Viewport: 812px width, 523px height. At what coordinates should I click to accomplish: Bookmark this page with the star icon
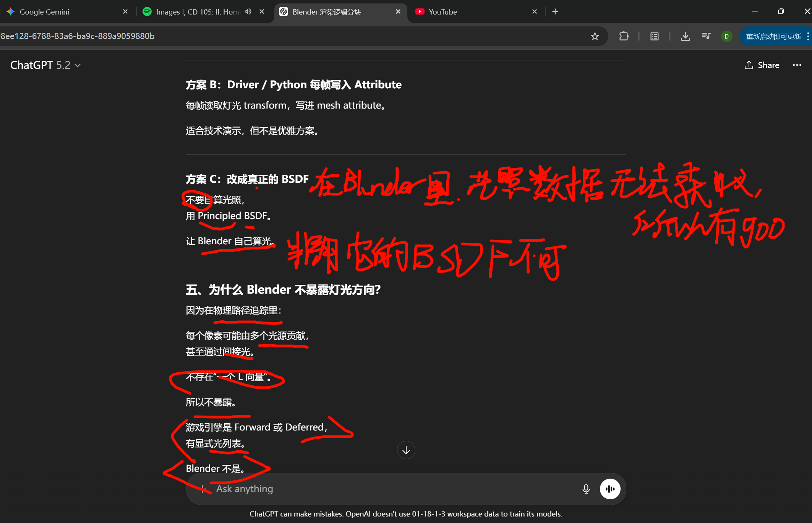tap(595, 36)
